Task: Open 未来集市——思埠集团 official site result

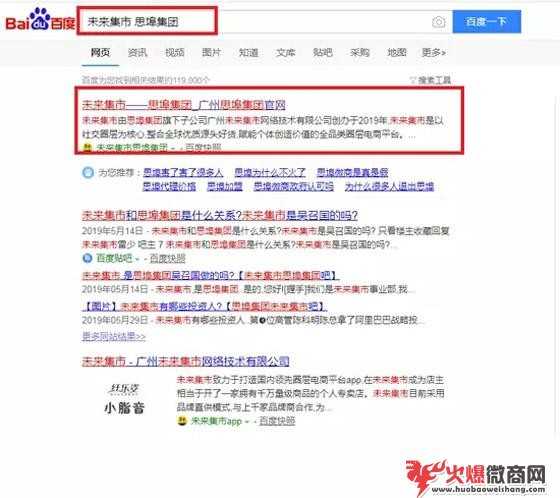Action: point(184,105)
